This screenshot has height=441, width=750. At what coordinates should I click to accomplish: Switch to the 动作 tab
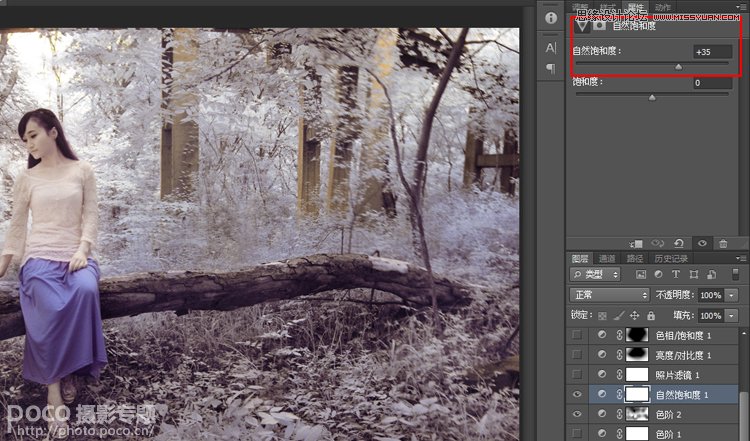coord(662,7)
